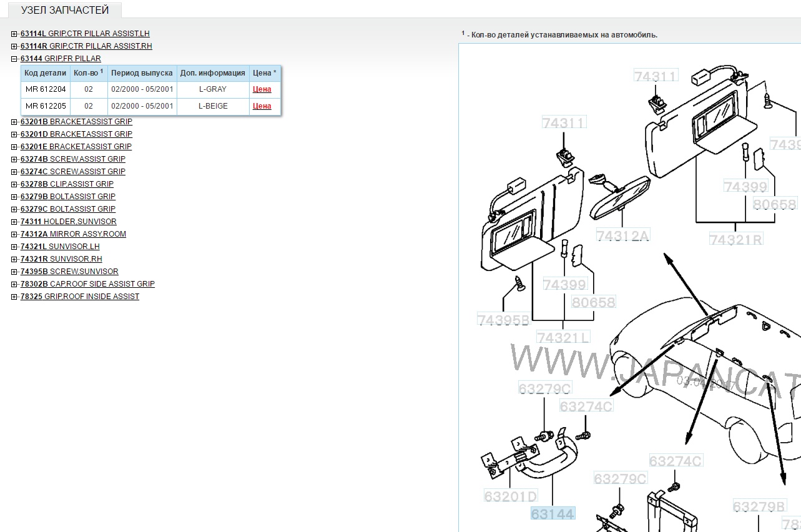The height and width of the screenshot is (532, 801).
Task: Open price link for MR 612204
Action: (x=262, y=89)
